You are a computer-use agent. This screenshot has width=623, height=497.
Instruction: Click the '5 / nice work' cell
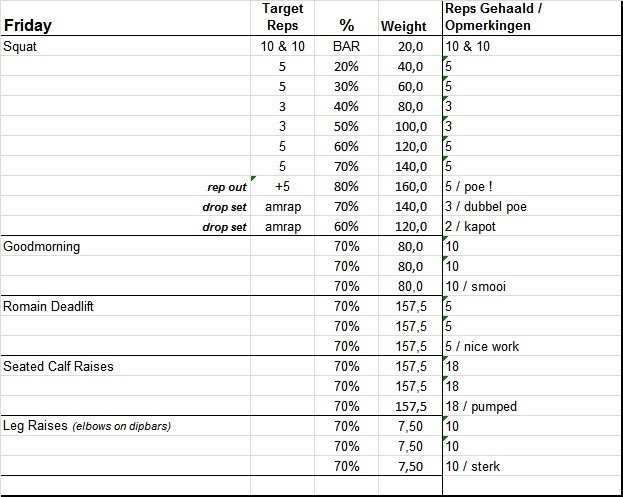(483, 346)
